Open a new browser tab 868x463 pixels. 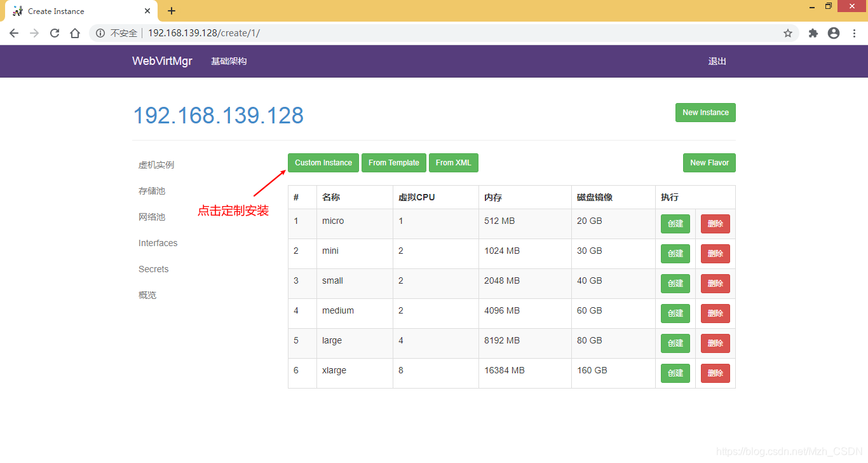pos(172,11)
